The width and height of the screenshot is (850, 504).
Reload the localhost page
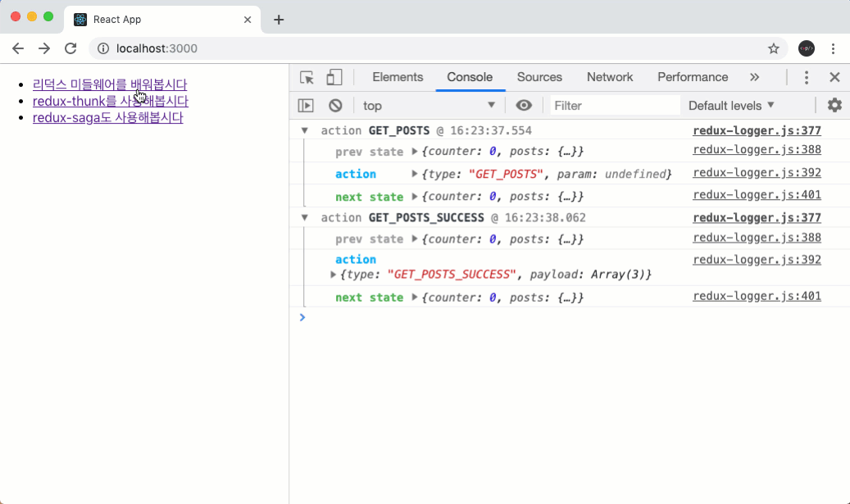70,48
